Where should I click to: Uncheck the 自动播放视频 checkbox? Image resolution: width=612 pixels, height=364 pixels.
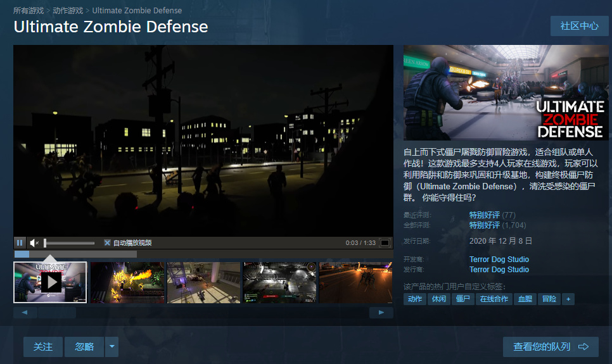[107, 242]
